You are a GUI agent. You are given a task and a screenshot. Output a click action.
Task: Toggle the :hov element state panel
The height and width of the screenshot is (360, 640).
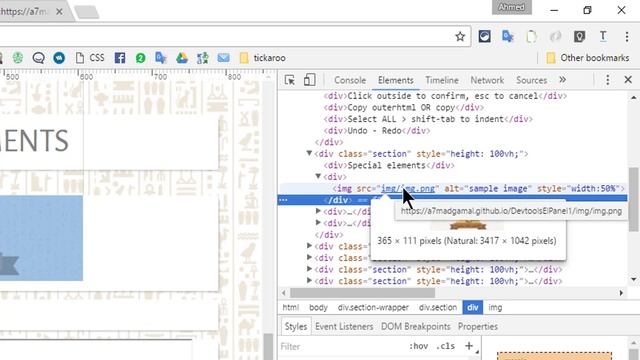pos(418,346)
